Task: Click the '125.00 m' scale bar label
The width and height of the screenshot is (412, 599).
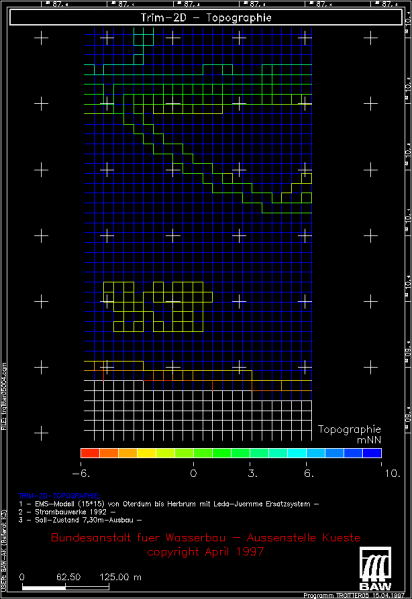Action: click(x=120, y=577)
